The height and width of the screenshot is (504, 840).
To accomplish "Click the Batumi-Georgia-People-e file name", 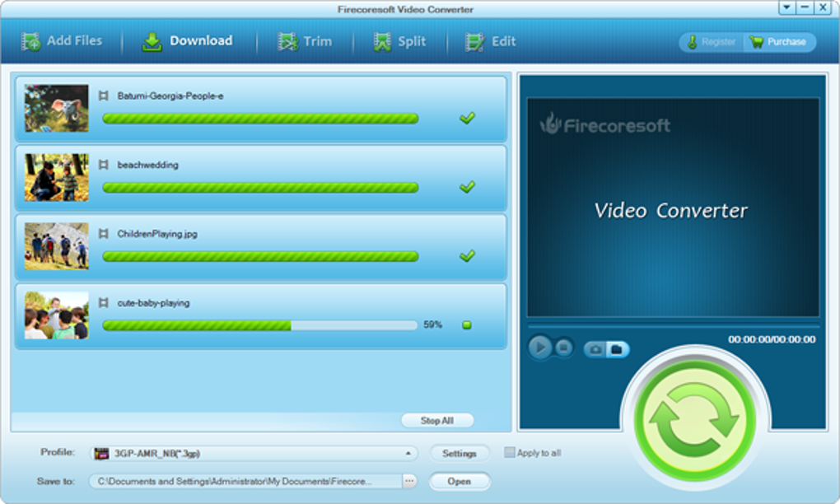I will tap(170, 96).
